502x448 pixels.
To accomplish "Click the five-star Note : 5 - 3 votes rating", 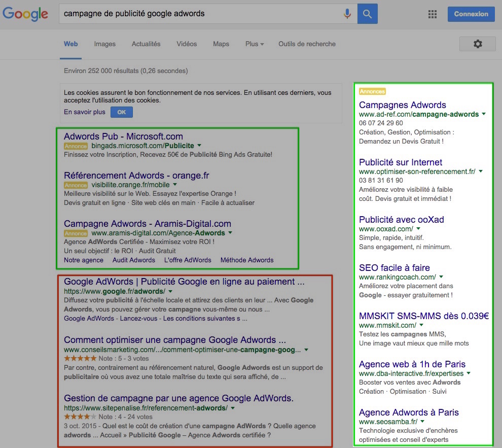I will coord(106,358).
